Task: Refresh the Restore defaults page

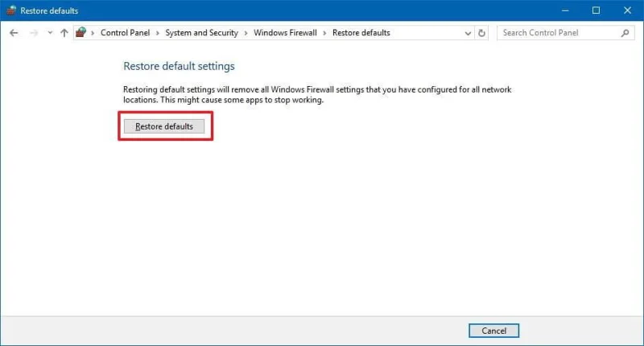Action: 481,33
